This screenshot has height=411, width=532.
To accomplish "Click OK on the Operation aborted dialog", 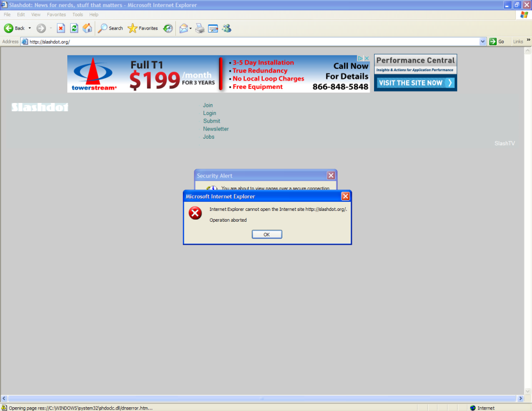I will coord(267,234).
